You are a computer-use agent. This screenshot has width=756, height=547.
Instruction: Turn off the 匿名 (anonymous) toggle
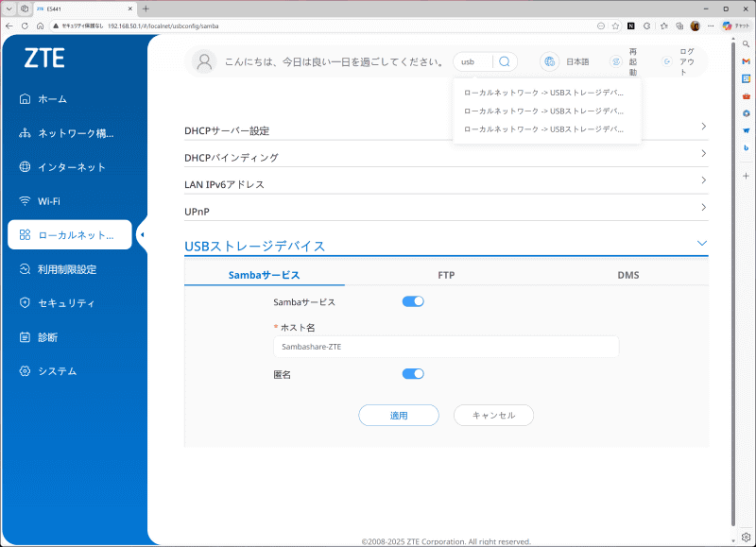(413, 373)
